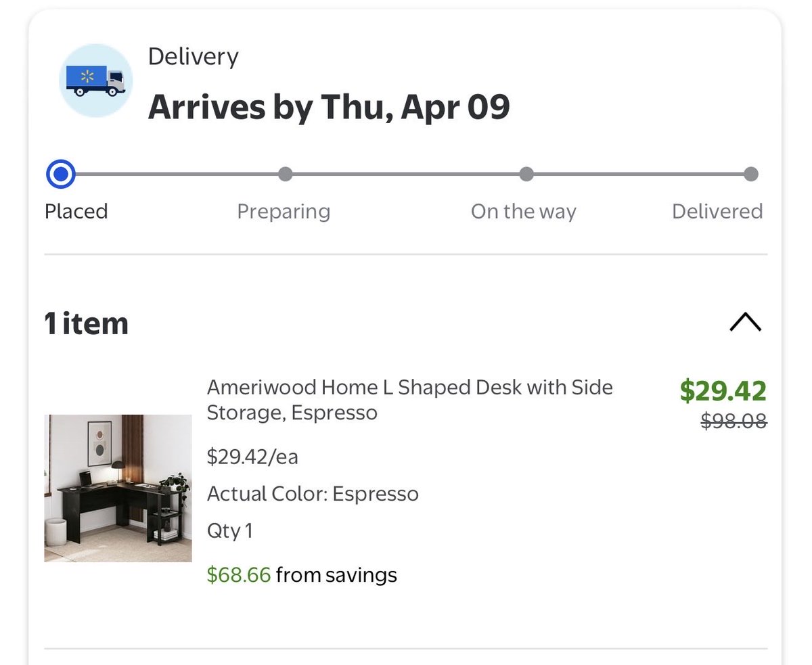Click the 1 item section header
Screen dimensions: 812x665
(87, 323)
